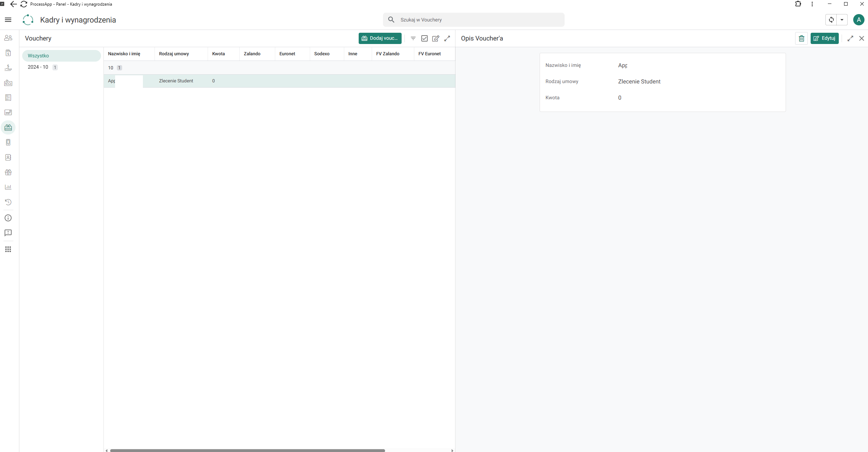Open the info circle sidebar icon
This screenshot has width=868, height=452.
[x=8, y=218]
